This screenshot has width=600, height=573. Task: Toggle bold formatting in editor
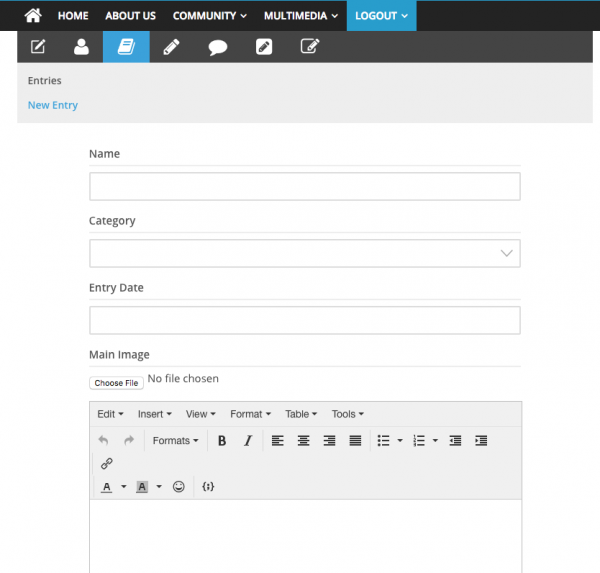click(x=222, y=441)
